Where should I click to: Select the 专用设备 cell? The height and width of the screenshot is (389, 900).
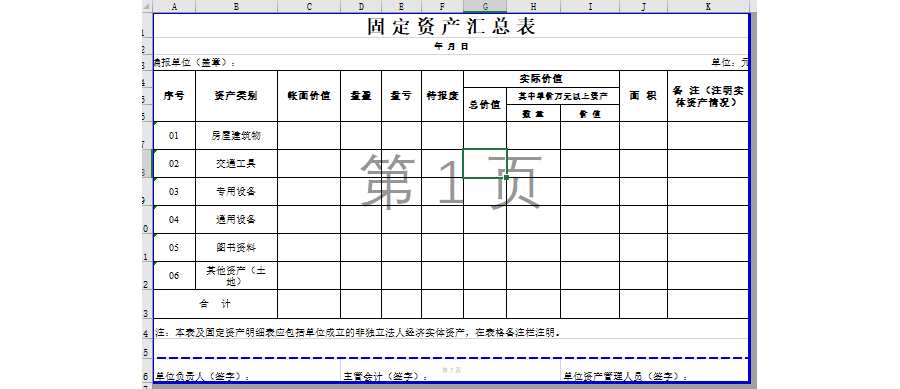[236, 192]
